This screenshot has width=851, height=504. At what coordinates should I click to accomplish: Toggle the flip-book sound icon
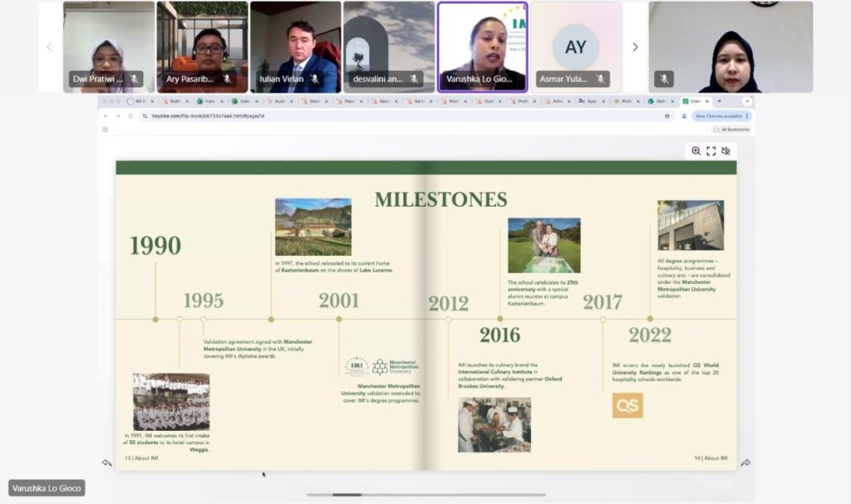(726, 151)
